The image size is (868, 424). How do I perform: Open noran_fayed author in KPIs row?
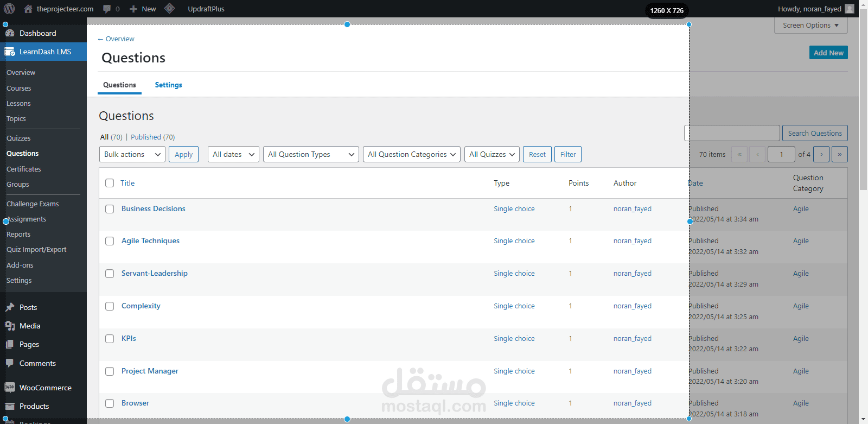click(633, 338)
